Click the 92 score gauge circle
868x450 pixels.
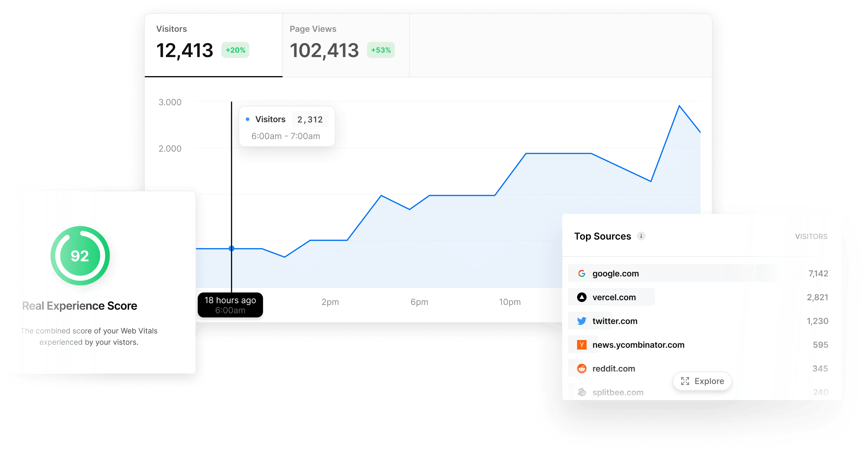click(80, 256)
